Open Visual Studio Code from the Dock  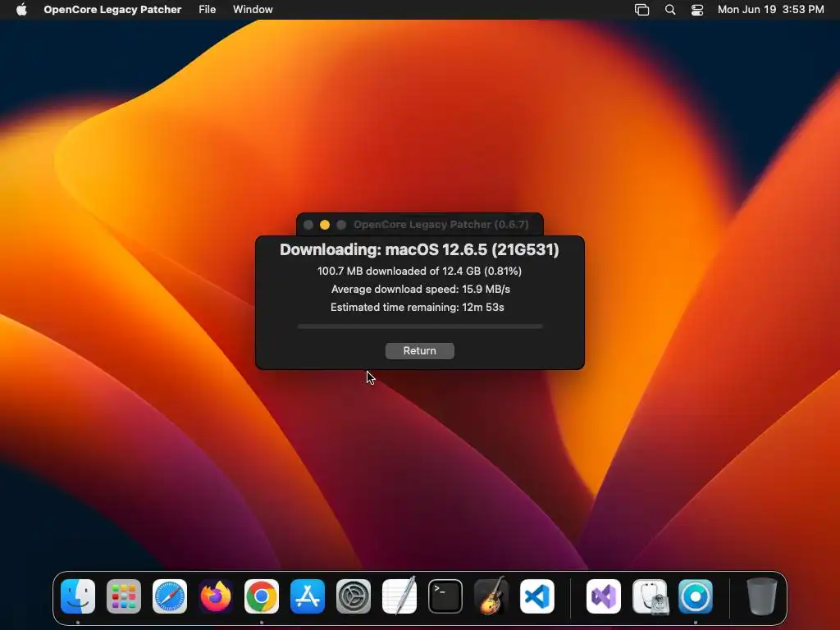coord(537,596)
